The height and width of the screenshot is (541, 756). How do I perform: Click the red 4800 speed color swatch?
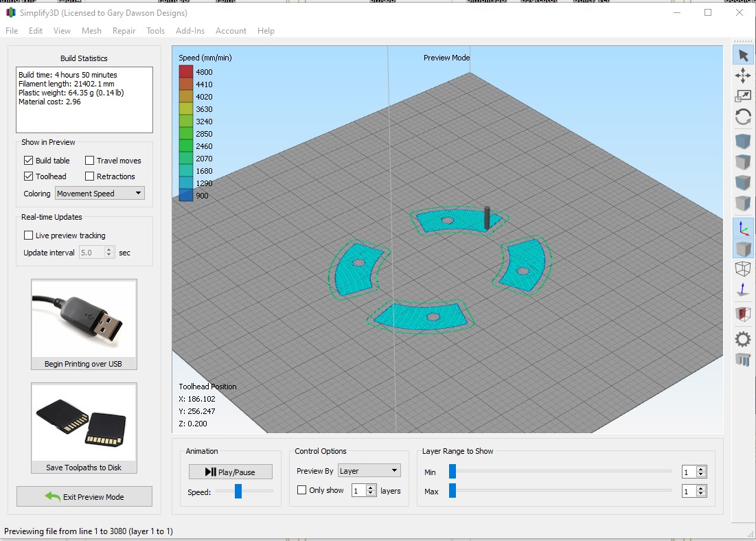[186, 72]
